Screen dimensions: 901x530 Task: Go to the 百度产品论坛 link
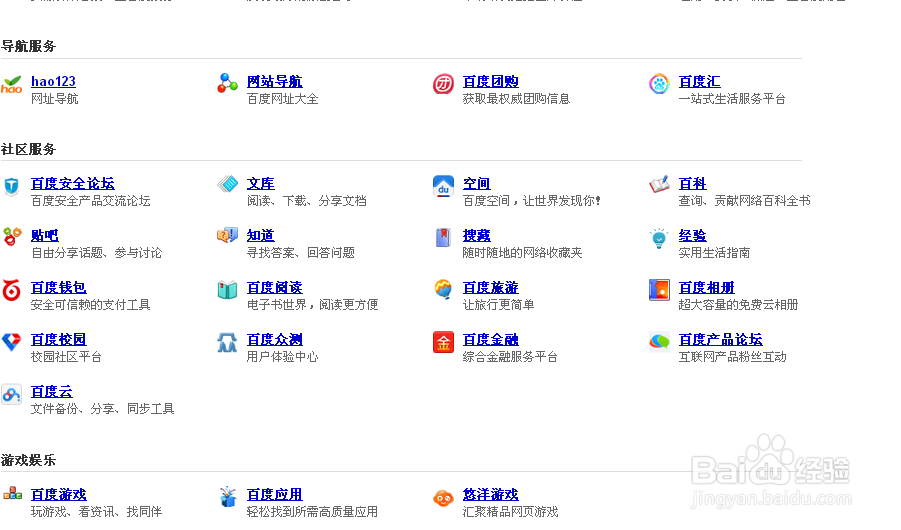click(721, 340)
